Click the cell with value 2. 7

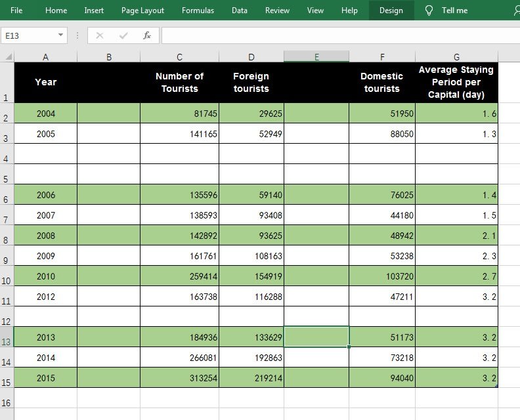pyautogui.click(x=456, y=276)
